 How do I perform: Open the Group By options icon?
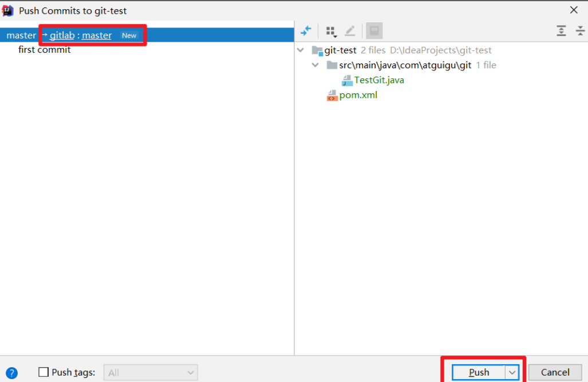331,31
